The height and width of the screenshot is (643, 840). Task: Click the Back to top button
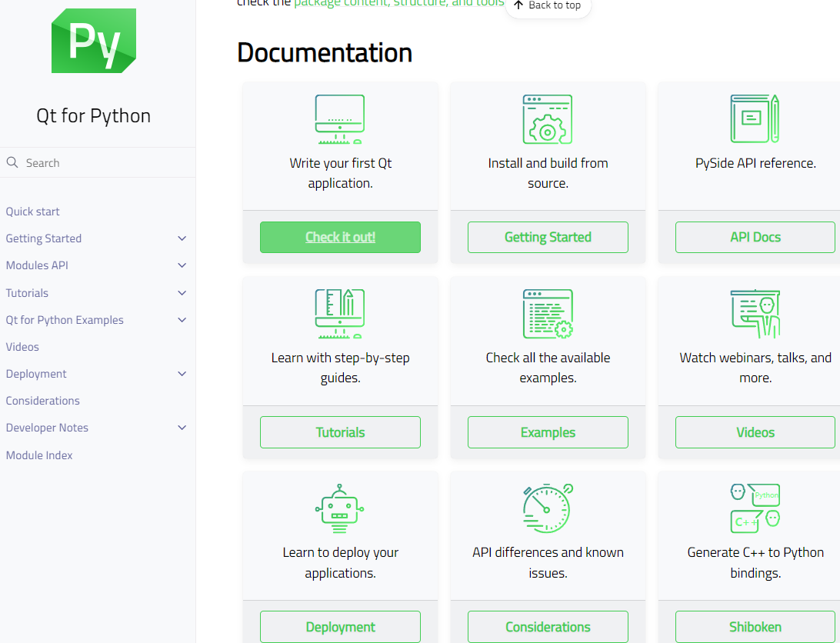pyautogui.click(x=548, y=6)
